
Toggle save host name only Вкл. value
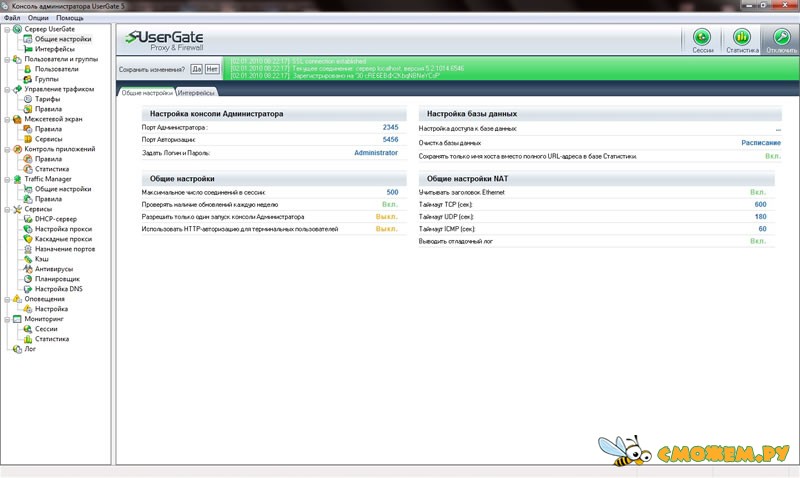pos(773,156)
